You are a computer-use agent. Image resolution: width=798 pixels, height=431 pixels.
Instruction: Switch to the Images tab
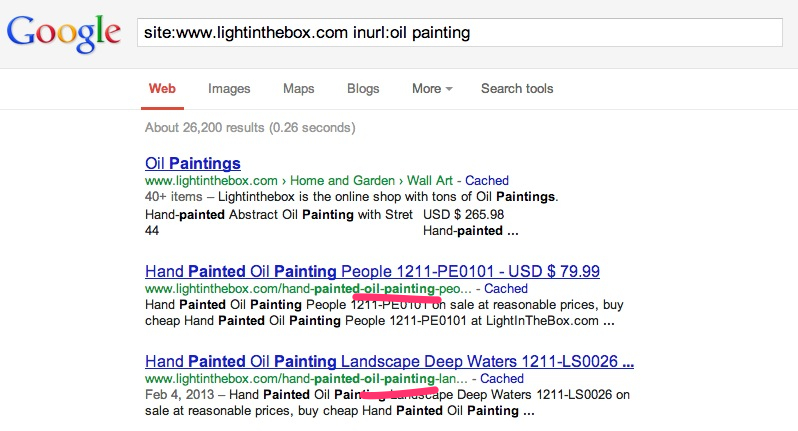coord(229,88)
